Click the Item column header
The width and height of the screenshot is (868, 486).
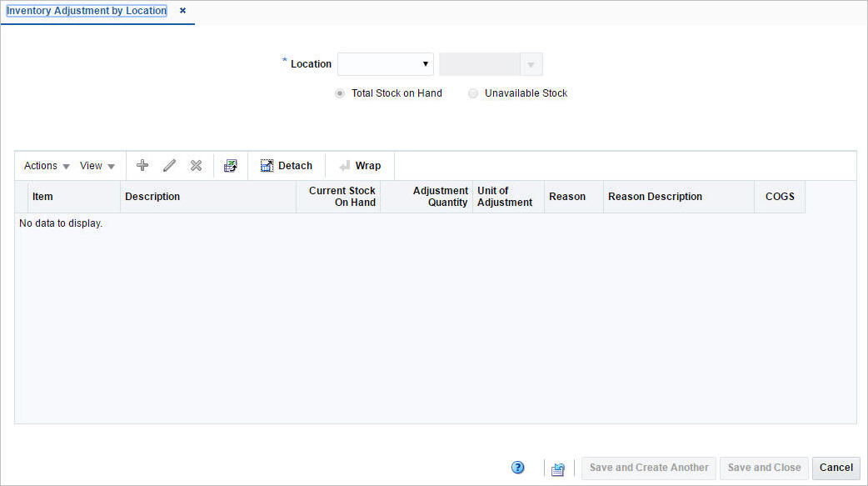73,197
